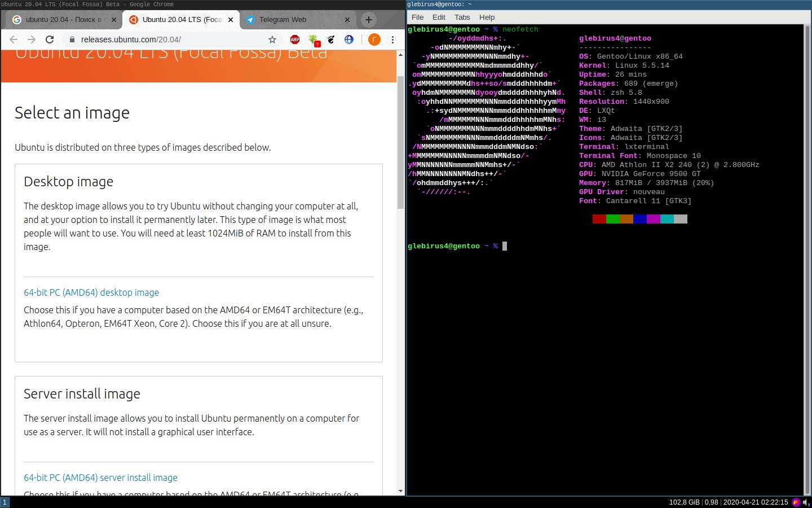The width and height of the screenshot is (812, 508).
Task: Click the 'GPU: NVIDIA GeForce 9500 GT' line
Action: [x=640, y=174]
